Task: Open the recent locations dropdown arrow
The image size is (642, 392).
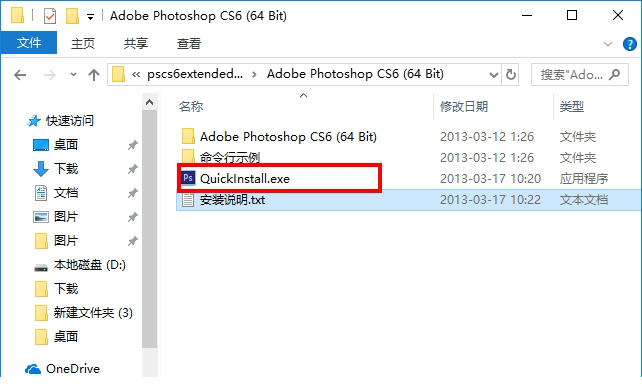Action: (x=73, y=75)
